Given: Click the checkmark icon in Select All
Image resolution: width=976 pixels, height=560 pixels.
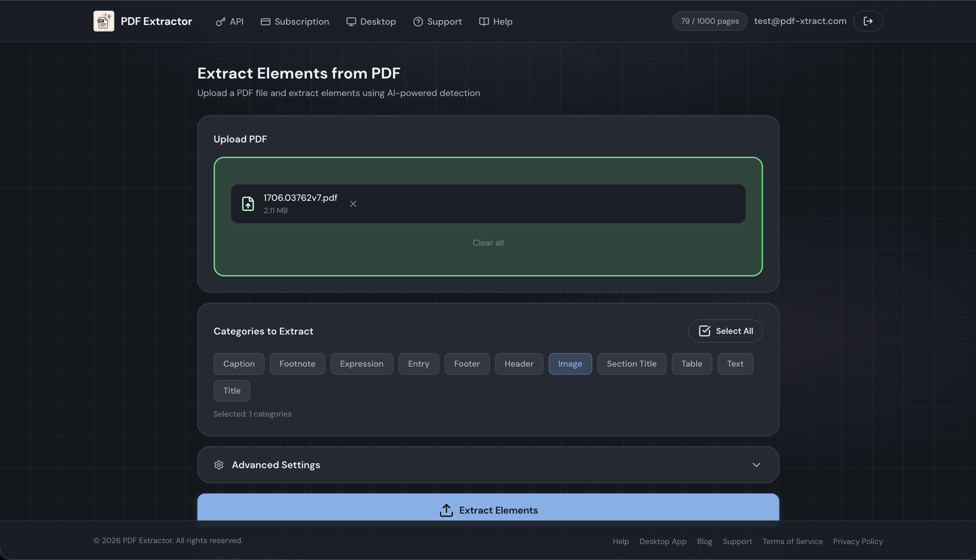Looking at the screenshot, I should (704, 331).
